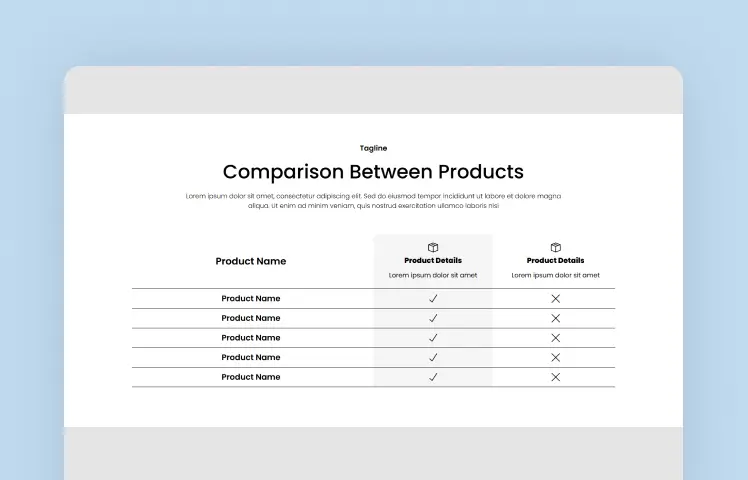Click the Comparison Between Products heading
Image resolution: width=748 pixels, height=480 pixels.
point(373,172)
